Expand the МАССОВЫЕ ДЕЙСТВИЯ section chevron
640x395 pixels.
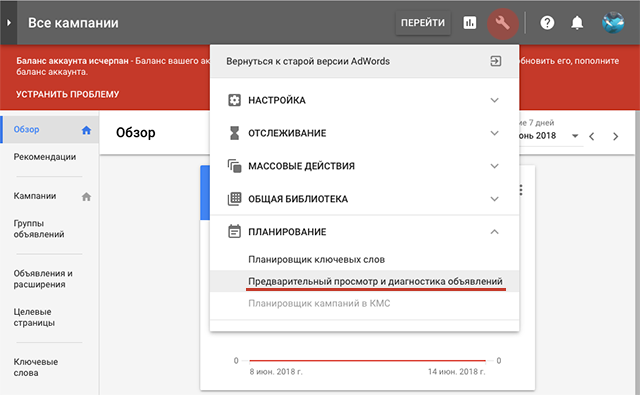[494, 166]
